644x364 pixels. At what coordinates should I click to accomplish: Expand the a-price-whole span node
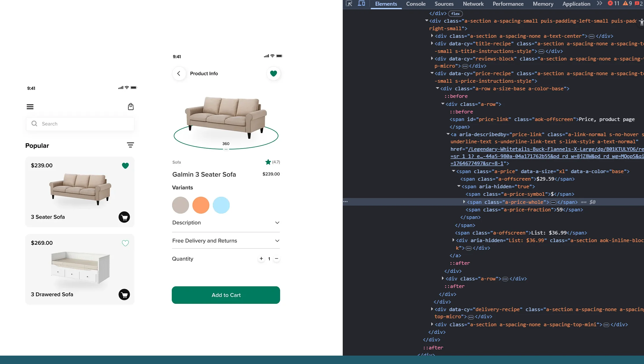464,202
